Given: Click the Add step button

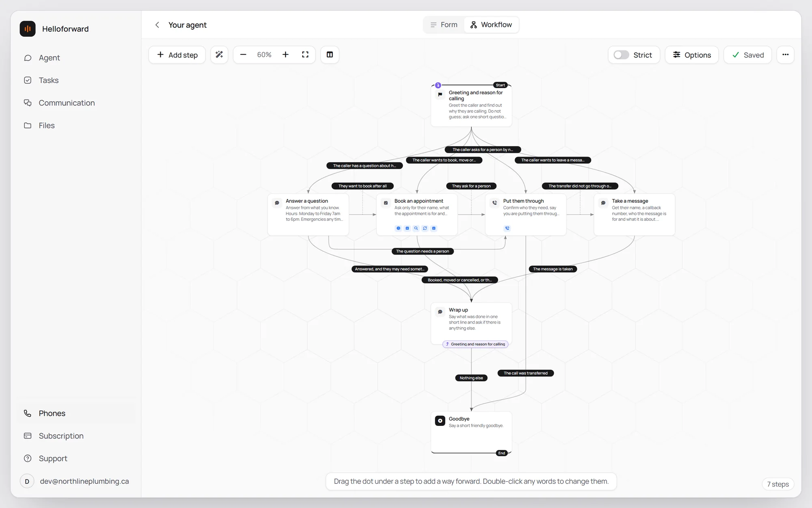Looking at the screenshot, I should click(177, 55).
